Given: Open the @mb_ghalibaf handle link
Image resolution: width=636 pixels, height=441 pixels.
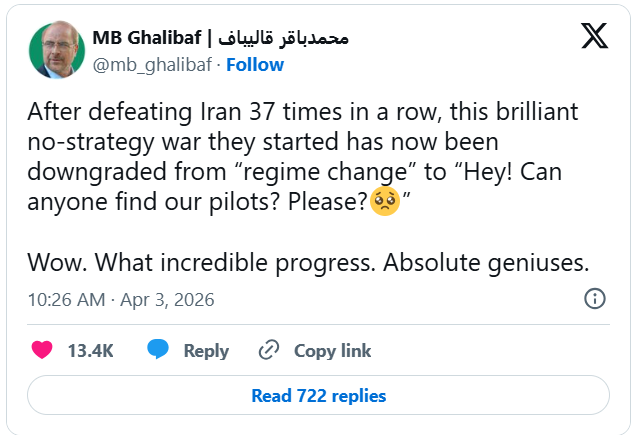Looking at the screenshot, I should point(154,65).
